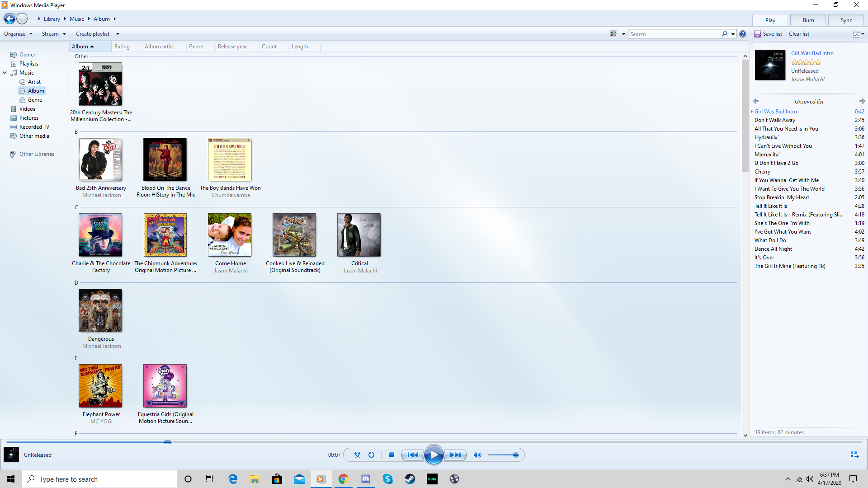Viewport: 868px width, 488px height.
Task: Stop playback
Action: point(392,455)
